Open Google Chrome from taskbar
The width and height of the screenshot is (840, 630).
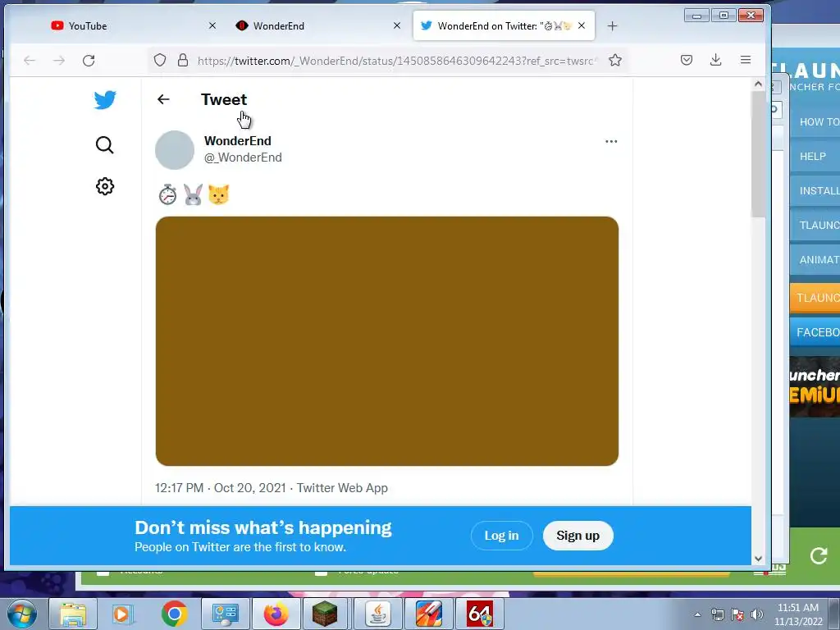coord(174,614)
